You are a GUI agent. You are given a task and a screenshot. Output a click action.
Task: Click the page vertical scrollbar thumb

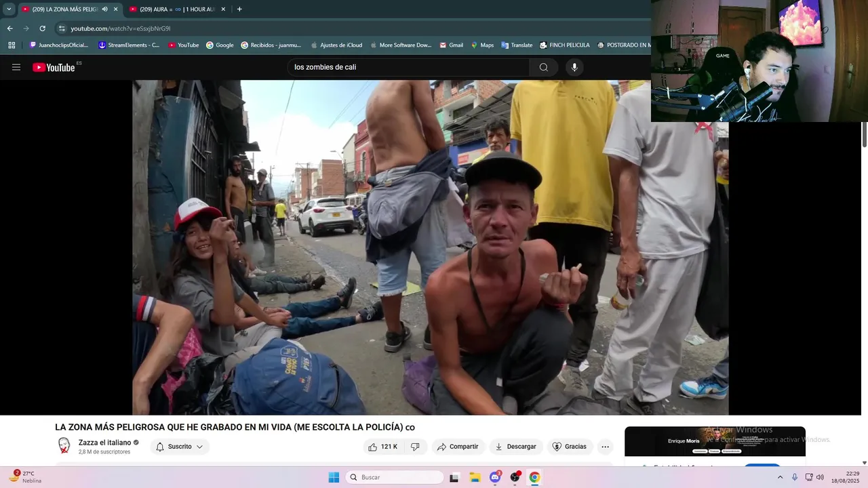pyautogui.click(x=864, y=134)
